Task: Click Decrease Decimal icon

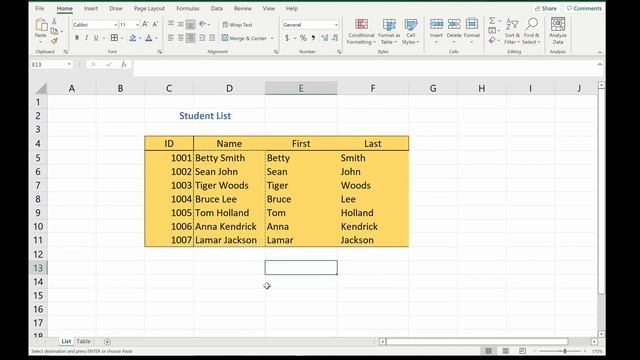Action: pyautogui.click(x=335, y=38)
